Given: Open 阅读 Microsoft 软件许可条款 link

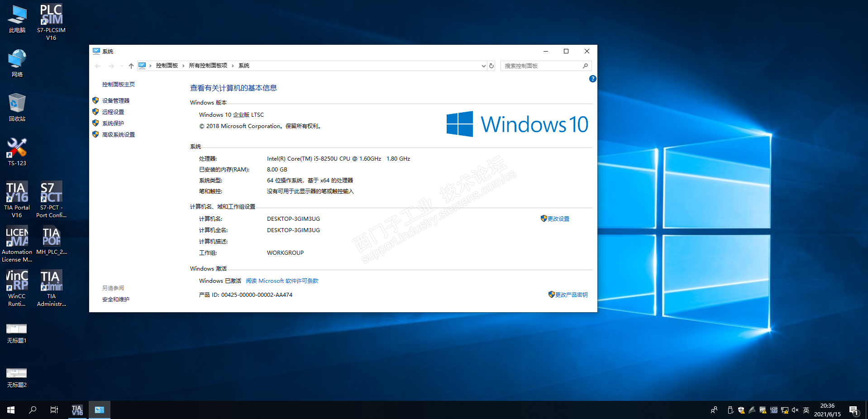Looking at the screenshot, I should click(282, 281).
